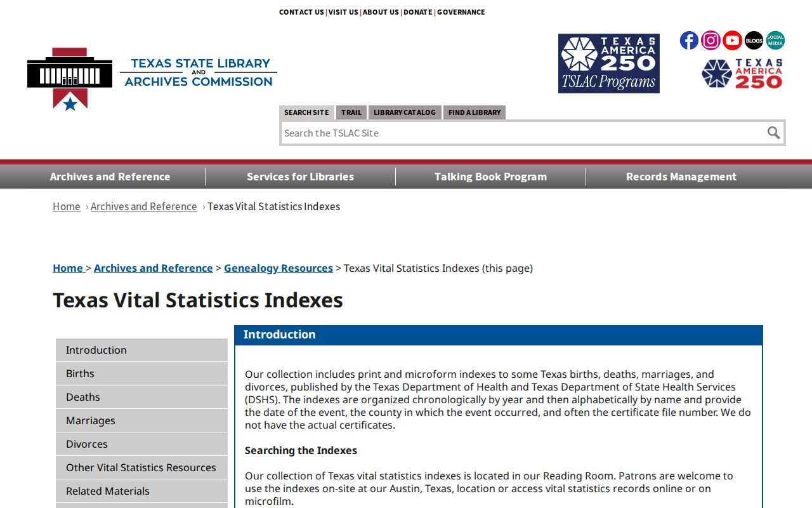Select Other Vital Statistics Resources item
Image resolution: width=812 pixels, height=508 pixels.
(x=141, y=467)
